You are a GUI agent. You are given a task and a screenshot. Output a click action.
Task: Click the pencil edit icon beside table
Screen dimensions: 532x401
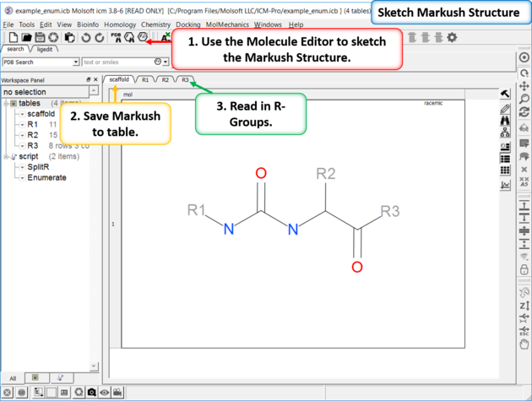(505, 108)
